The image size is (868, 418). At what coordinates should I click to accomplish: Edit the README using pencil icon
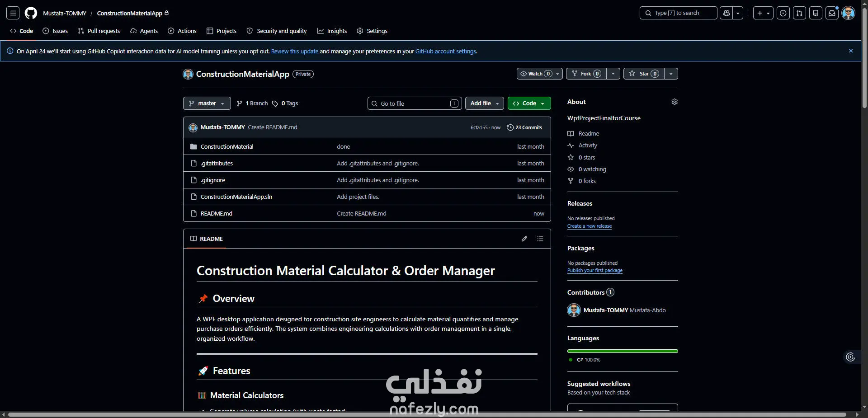(524, 239)
